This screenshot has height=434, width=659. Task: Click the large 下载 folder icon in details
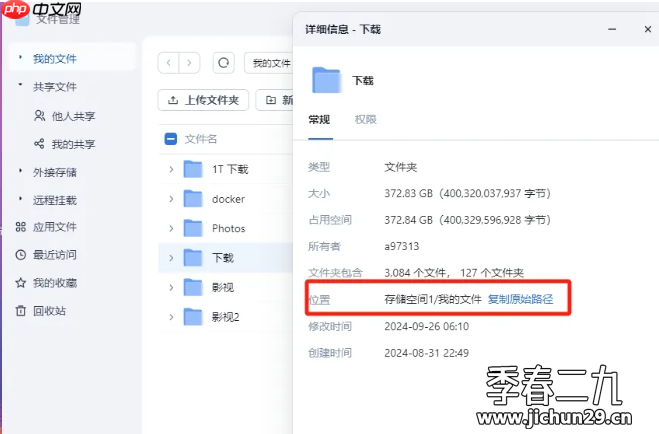pyautogui.click(x=326, y=80)
